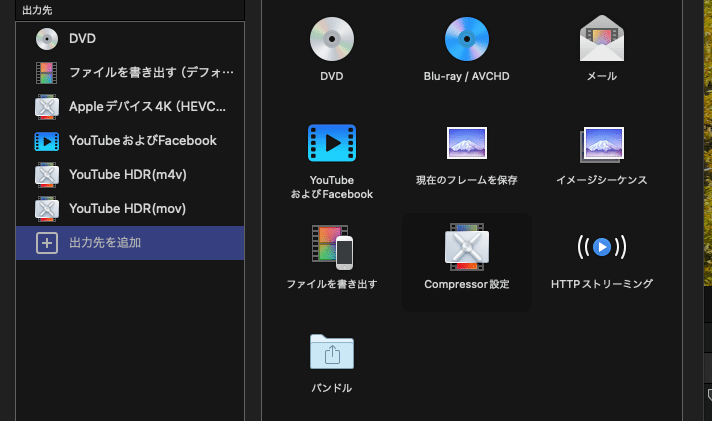Pick the ファイルを書き出す icon in the grid
The width and height of the screenshot is (712, 421).
332,247
